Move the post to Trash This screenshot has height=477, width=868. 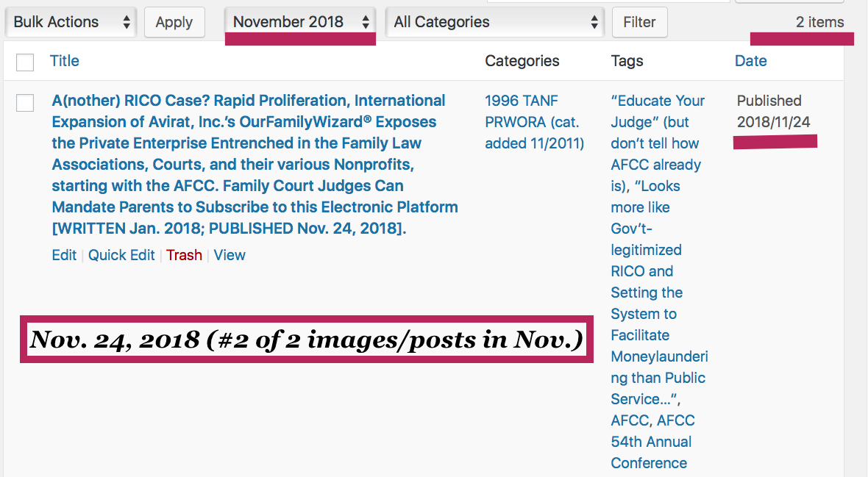click(x=184, y=255)
